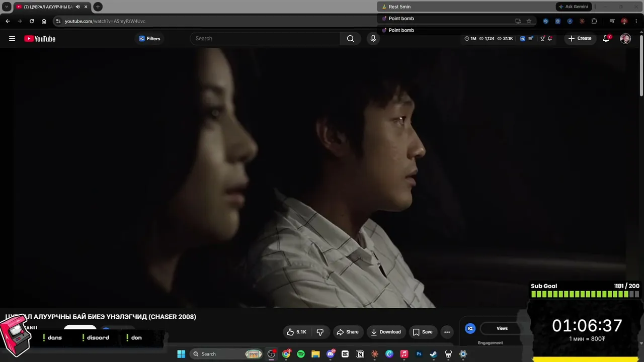Open the YouTube hamburger guide menu

(x=12, y=39)
